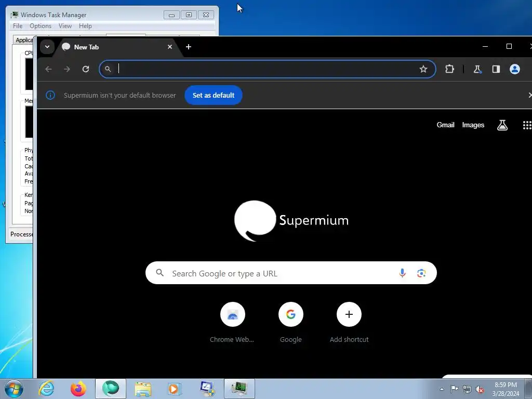Maximize the Windows Task Manager window

(189, 15)
